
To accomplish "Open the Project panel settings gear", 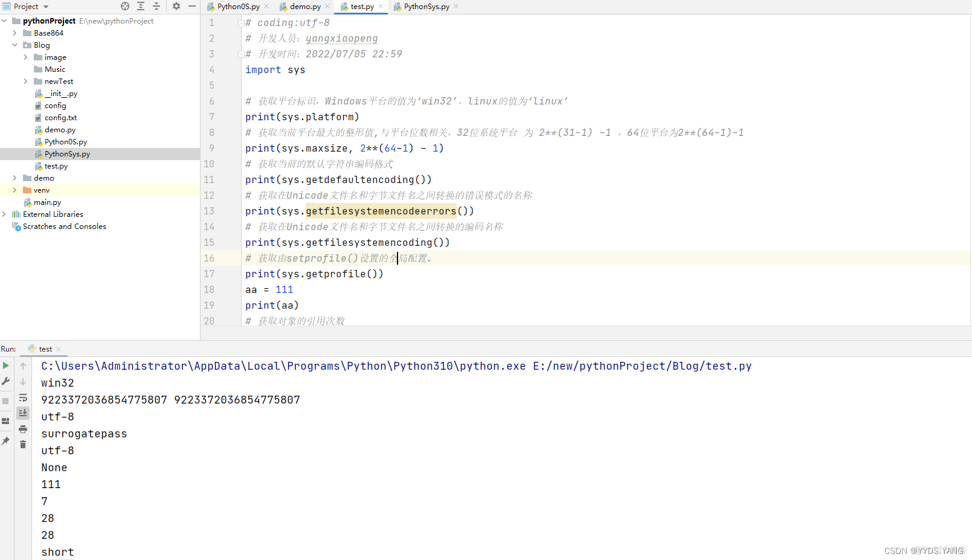I will click(x=176, y=6).
